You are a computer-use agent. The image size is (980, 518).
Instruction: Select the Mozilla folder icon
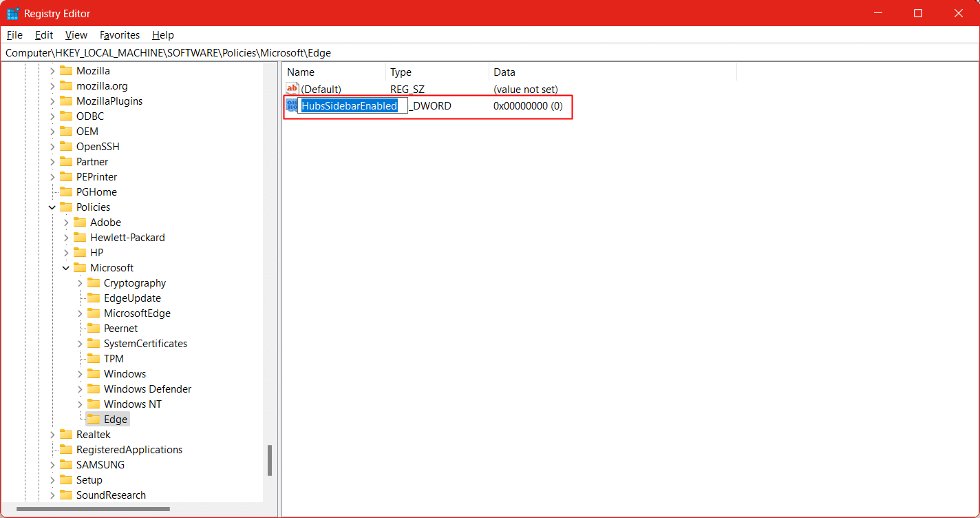click(x=66, y=71)
